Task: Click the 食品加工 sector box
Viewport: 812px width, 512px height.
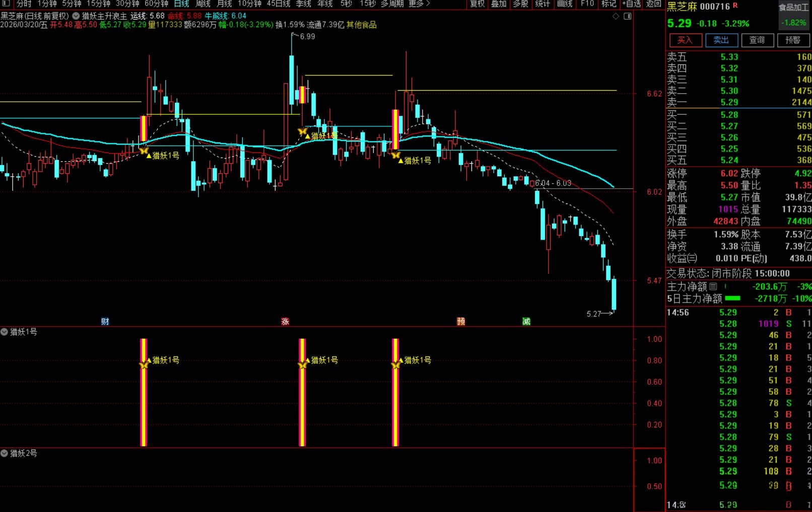Action: pyautogui.click(x=793, y=7)
